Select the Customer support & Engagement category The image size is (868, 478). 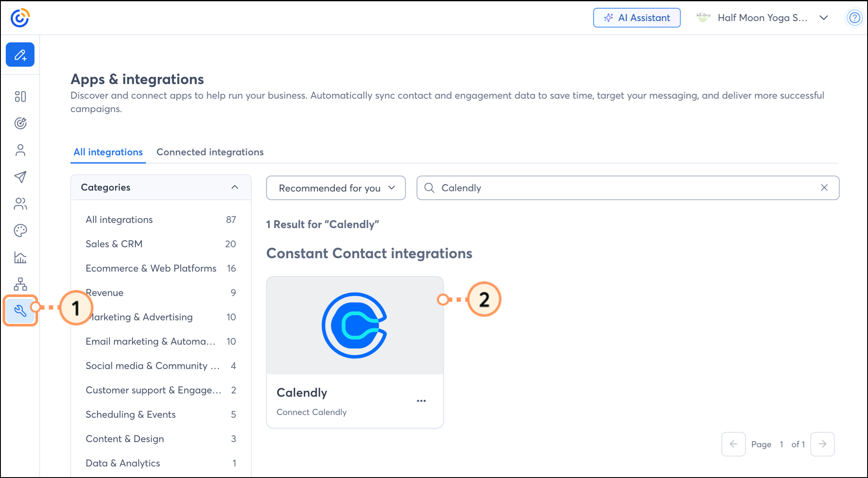pyautogui.click(x=161, y=390)
